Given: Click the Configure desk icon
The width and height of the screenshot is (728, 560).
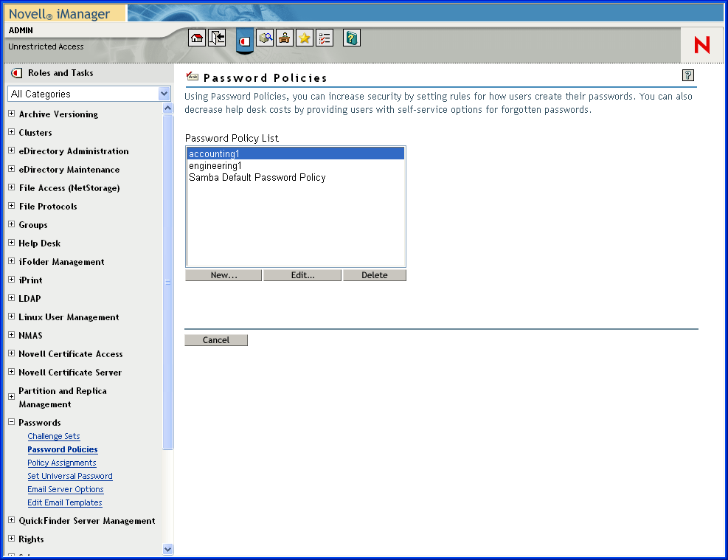Looking at the screenshot, I should (x=285, y=38).
